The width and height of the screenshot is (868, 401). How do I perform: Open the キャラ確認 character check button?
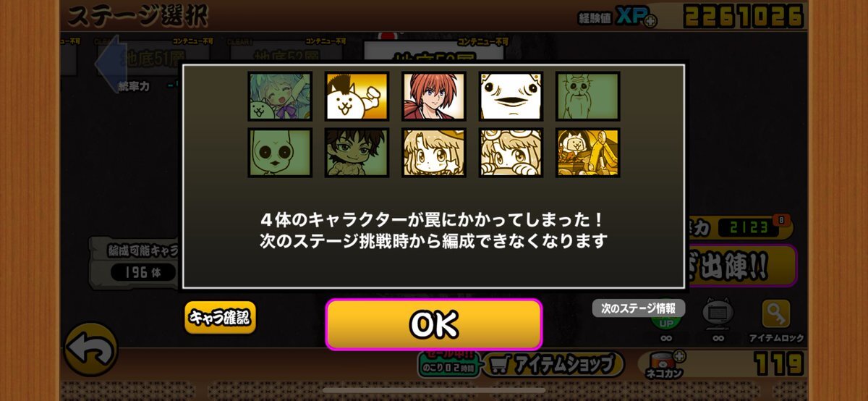tap(221, 317)
